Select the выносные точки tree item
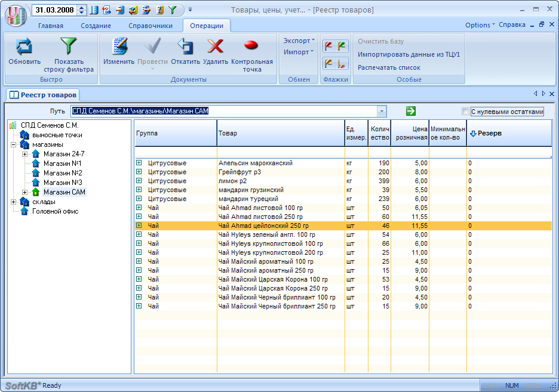Image resolution: width=559 pixels, height=392 pixels. [x=57, y=135]
